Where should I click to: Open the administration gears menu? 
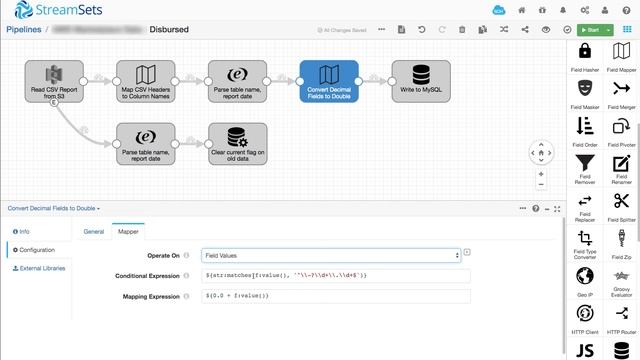584,10
